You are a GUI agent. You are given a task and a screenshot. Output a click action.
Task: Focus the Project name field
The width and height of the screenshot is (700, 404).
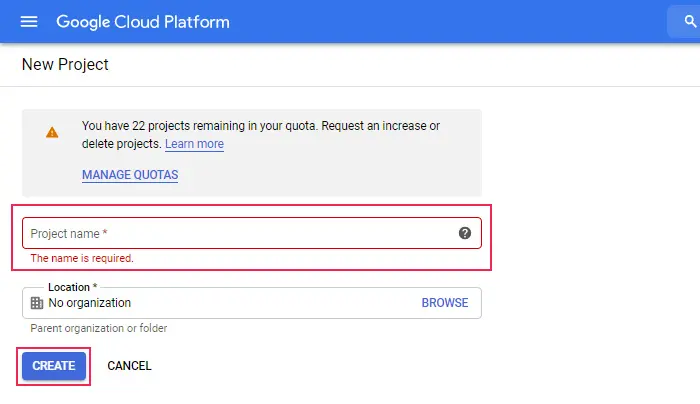(x=252, y=233)
